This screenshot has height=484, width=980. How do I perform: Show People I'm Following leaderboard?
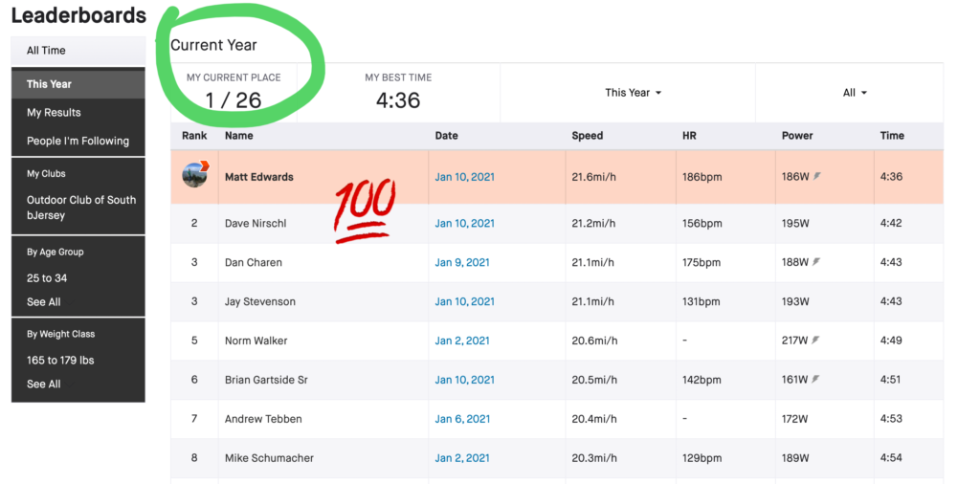(x=78, y=141)
